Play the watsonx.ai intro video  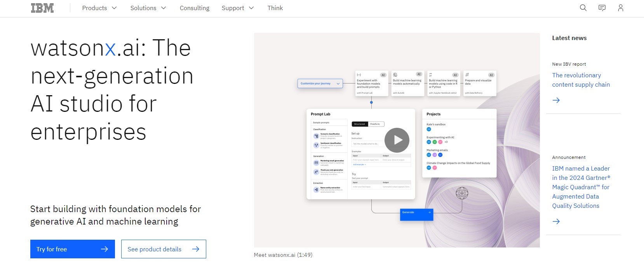click(x=397, y=140)
